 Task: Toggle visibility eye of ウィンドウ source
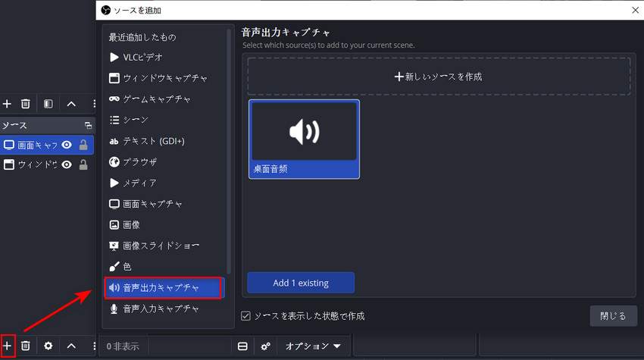point(67,164)
